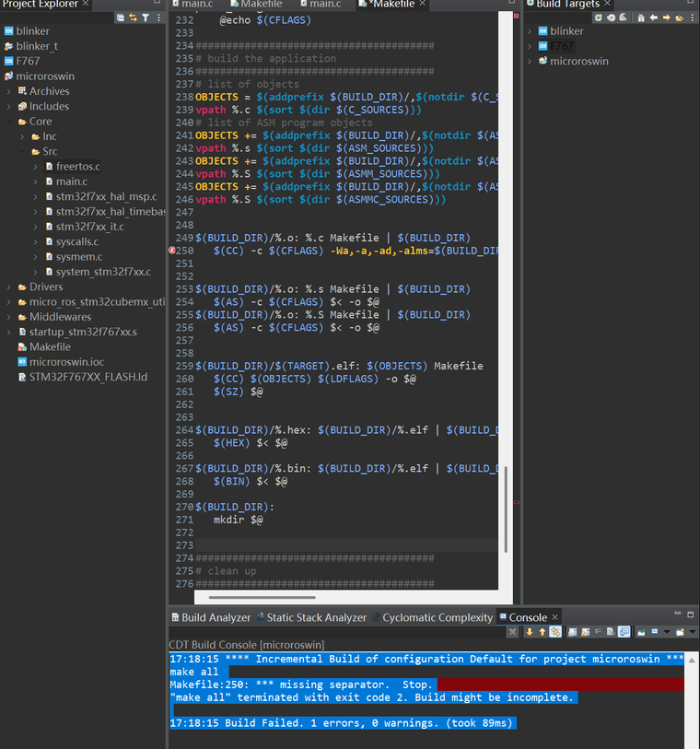Select main.c file in Src folder
Screen dimensions: 700x749
[66, 181]
